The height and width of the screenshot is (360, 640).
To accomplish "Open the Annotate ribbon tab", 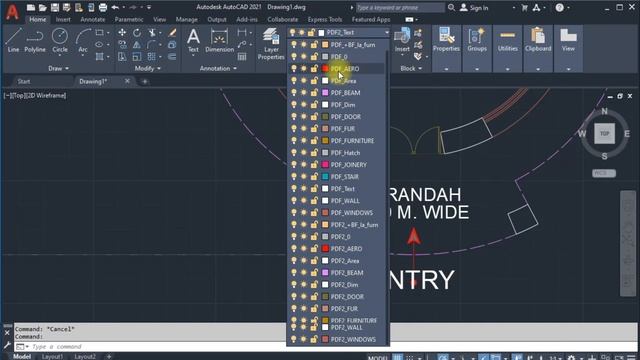I will (93, 19).
